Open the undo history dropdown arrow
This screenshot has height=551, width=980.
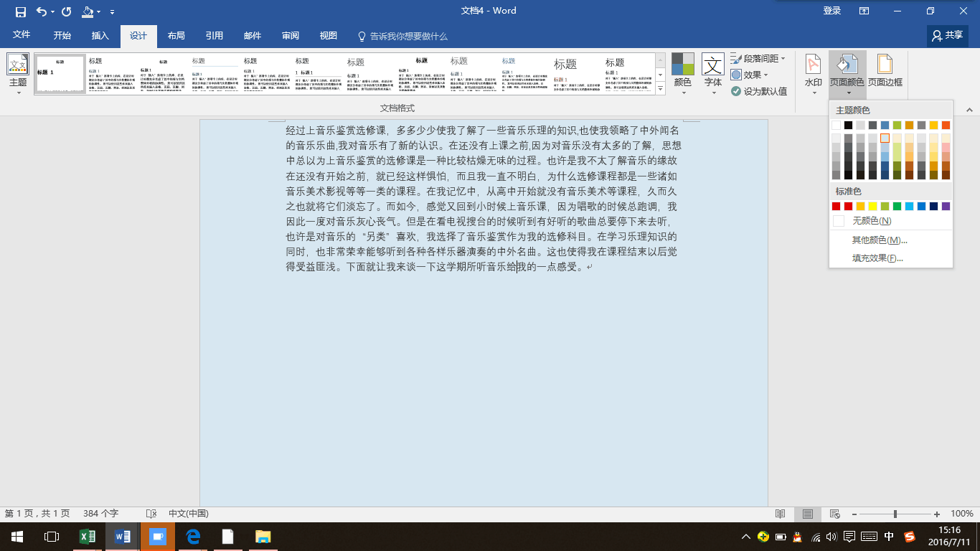pyautogui.click(x=52, y=12)
